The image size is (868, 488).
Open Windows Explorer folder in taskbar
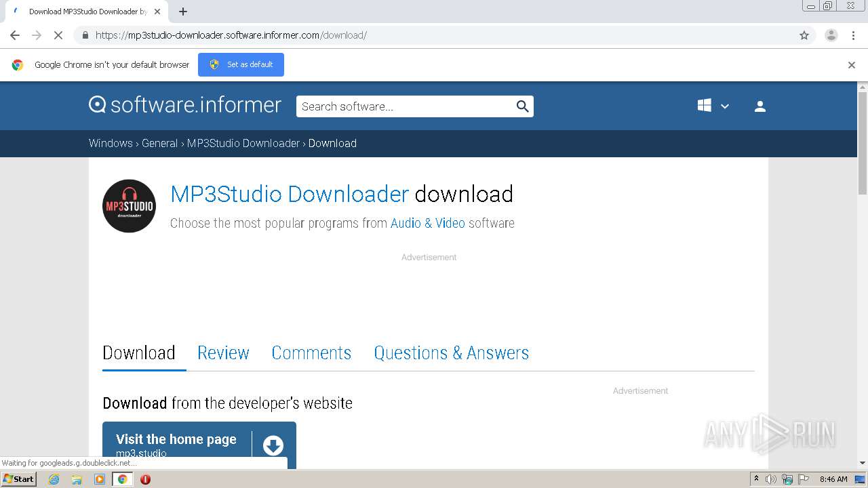pos(77,479)
